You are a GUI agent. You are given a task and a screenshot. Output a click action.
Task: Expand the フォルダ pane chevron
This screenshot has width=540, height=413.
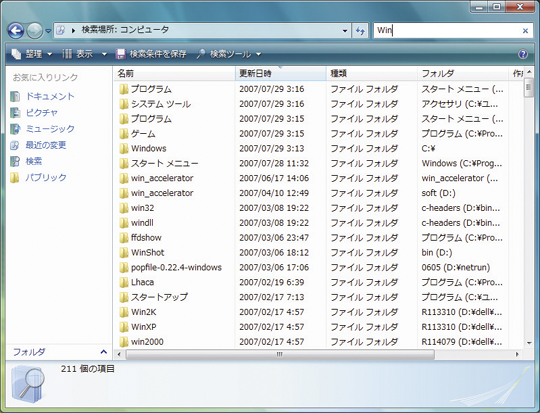(x=103, y=352)
